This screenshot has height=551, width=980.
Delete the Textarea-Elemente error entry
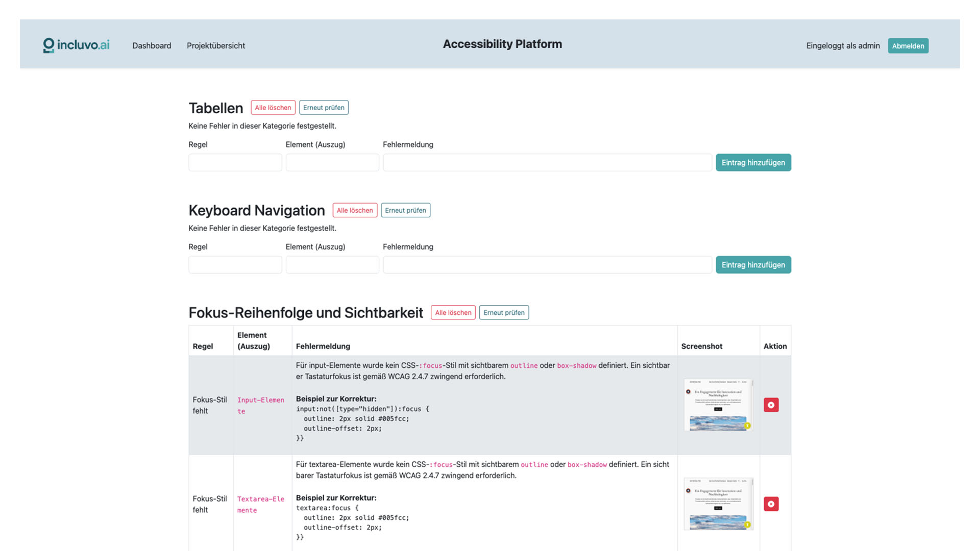coord(771,504)
